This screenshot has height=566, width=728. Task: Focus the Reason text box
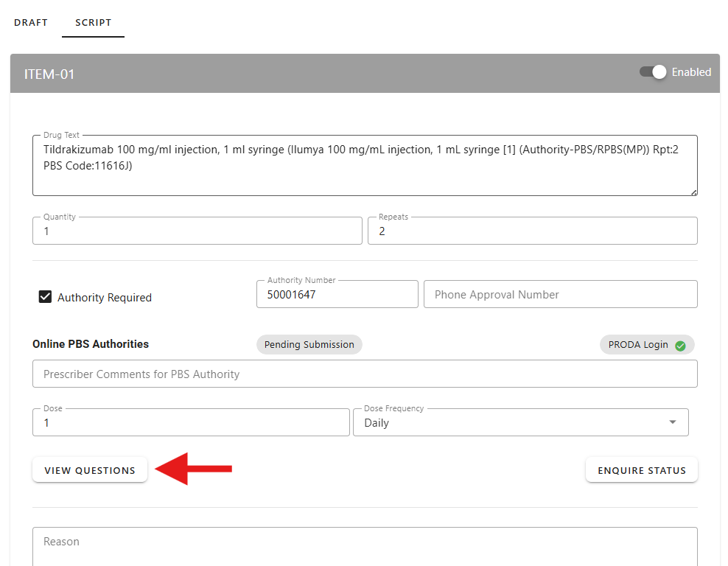point(364,544)
